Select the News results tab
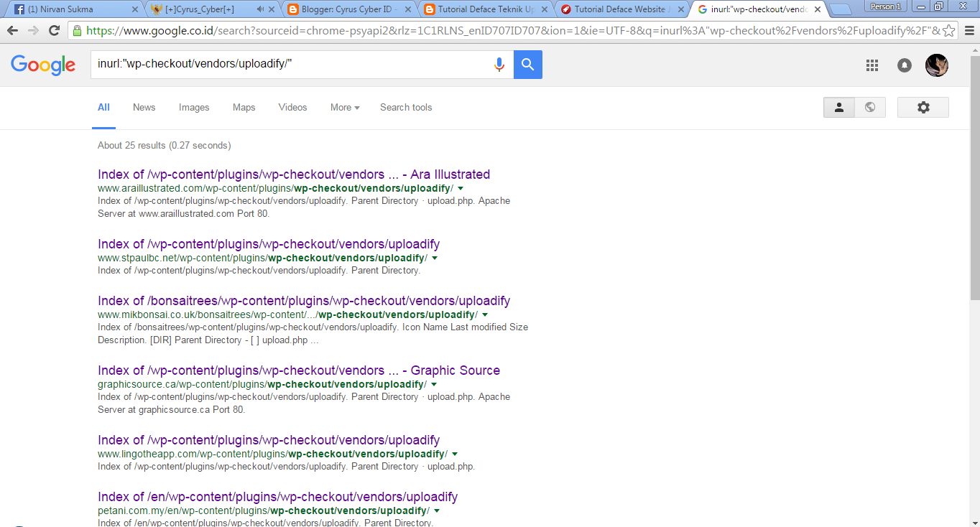 coord(144,107)
